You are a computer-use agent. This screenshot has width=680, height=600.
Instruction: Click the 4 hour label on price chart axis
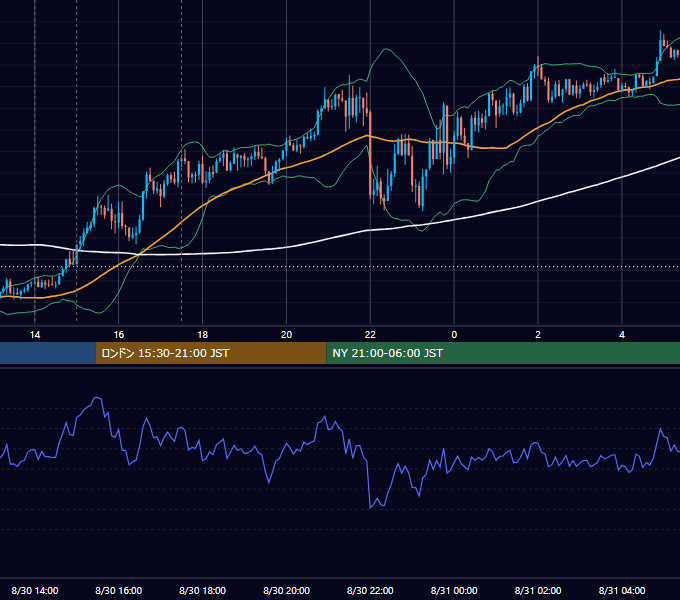coord(622,335)
